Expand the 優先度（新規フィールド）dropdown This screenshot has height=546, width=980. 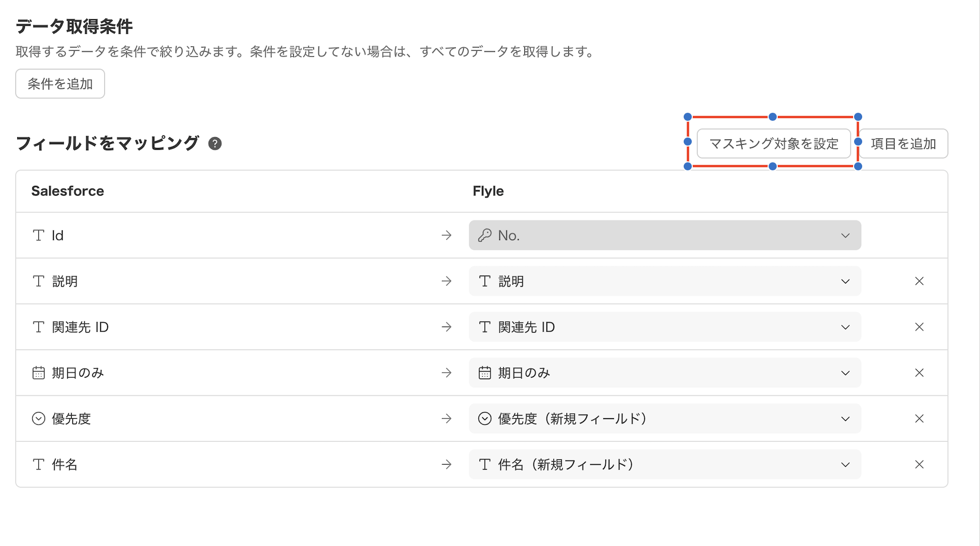tap(845, 419)
